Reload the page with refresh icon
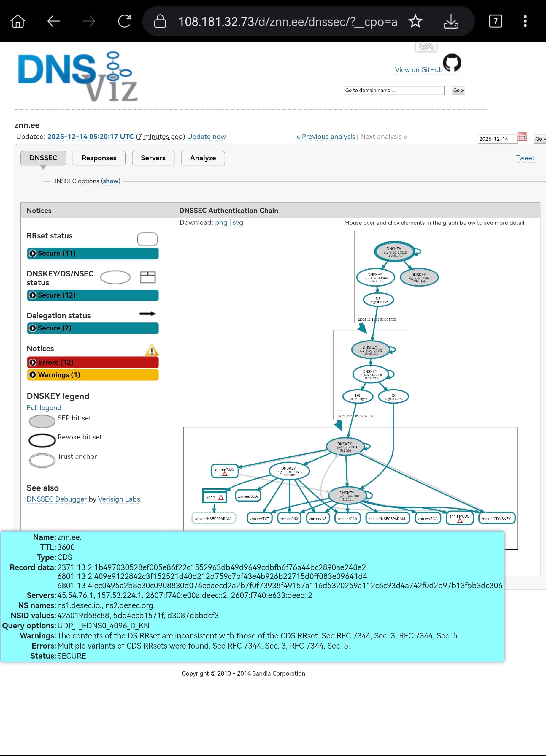 click(124, 21)
